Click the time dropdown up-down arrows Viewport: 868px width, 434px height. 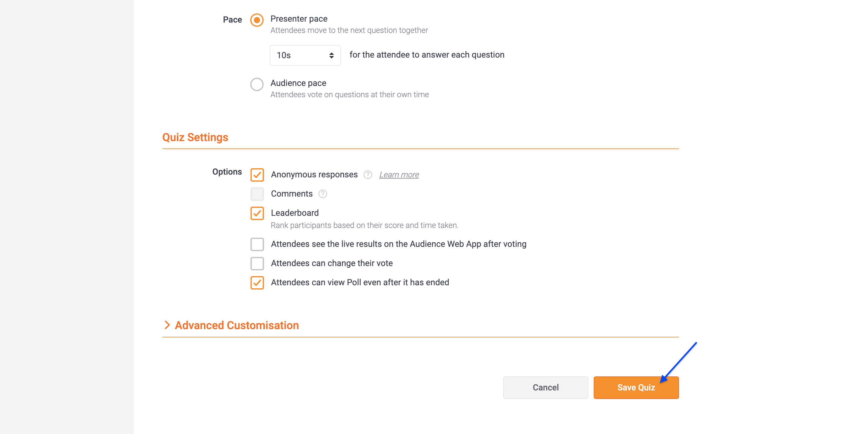[x=332, y=55]
